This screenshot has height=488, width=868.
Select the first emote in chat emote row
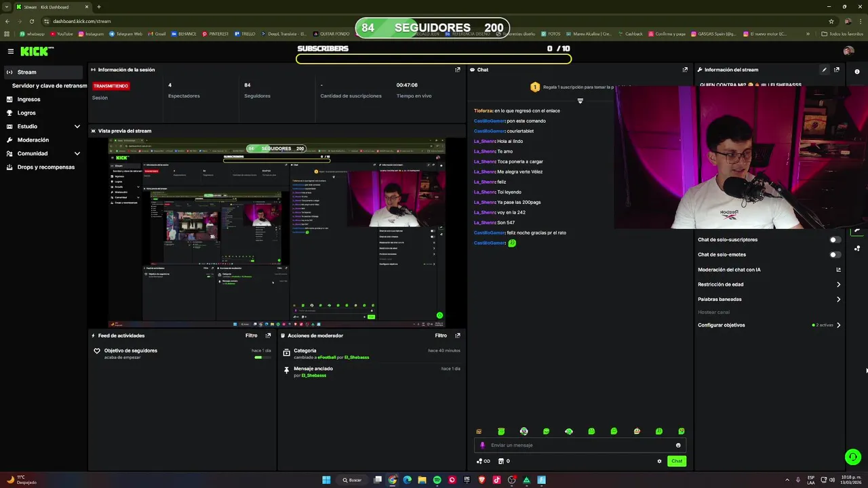click(x=479, y=431)
